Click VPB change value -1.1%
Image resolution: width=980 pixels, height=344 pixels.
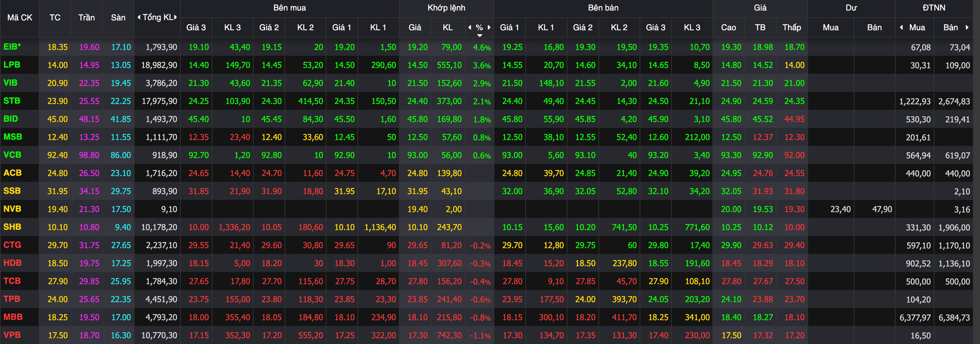click(480, 336)
